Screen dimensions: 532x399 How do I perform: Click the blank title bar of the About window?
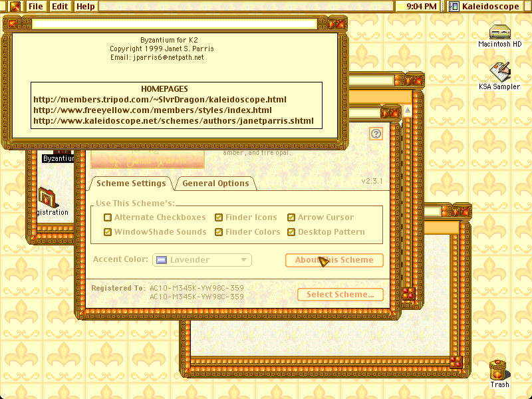pyautogui.click(x=174, y=24)
